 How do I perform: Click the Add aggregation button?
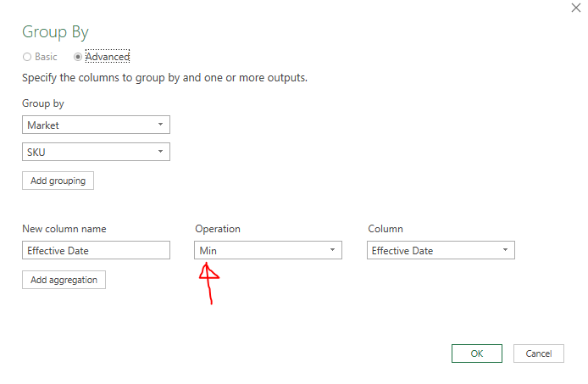(64, 280)
